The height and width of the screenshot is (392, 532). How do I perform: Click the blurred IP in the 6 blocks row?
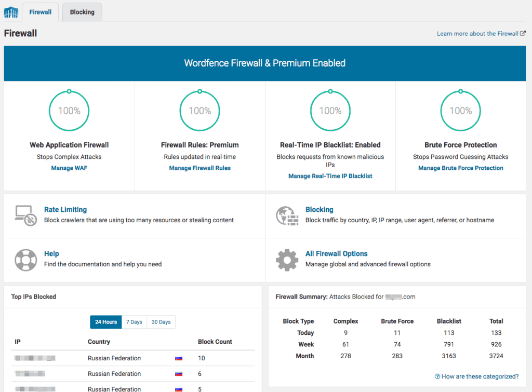[30, 374]
